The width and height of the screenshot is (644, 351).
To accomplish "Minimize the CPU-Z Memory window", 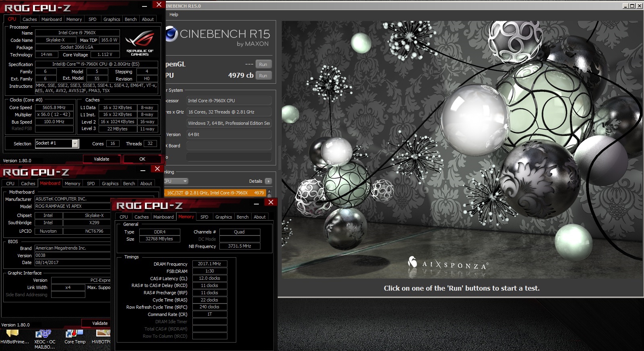I will coord(256,204).
